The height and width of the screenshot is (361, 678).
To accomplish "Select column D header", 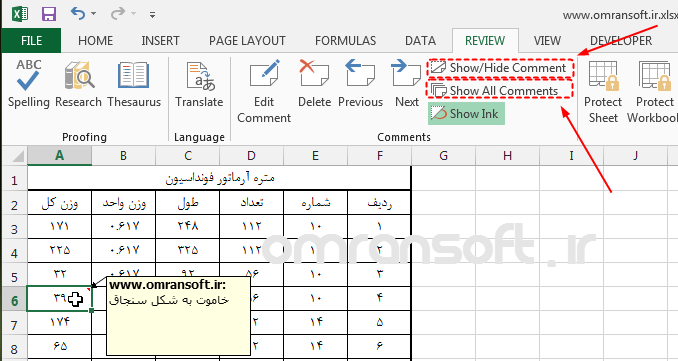I will click(252, 156).
